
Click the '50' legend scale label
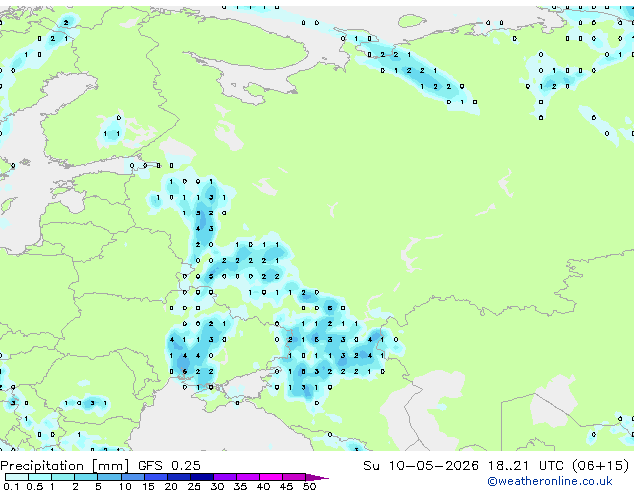309,486
